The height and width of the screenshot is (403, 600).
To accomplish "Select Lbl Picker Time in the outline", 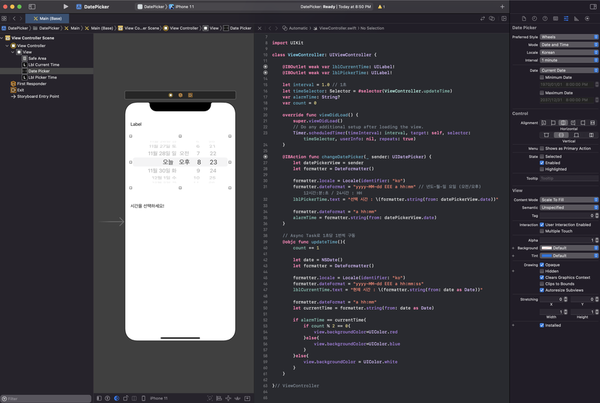I will coord(40,77).
